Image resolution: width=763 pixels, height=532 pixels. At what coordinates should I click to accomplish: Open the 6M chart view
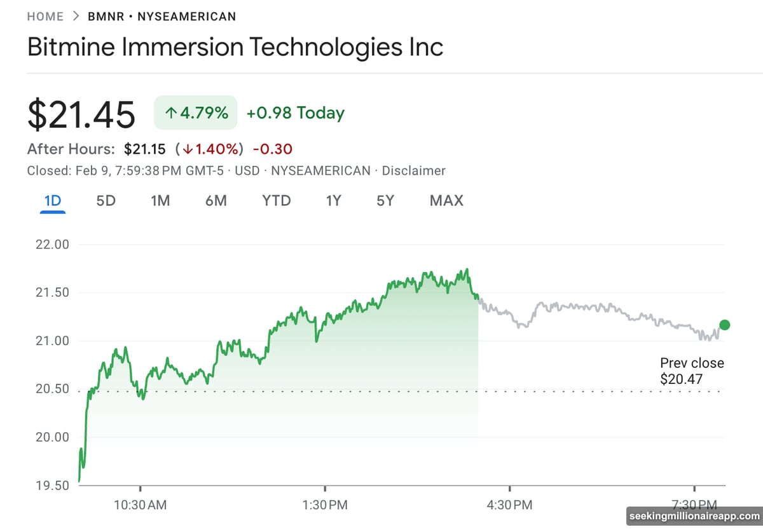pos(216,201)
